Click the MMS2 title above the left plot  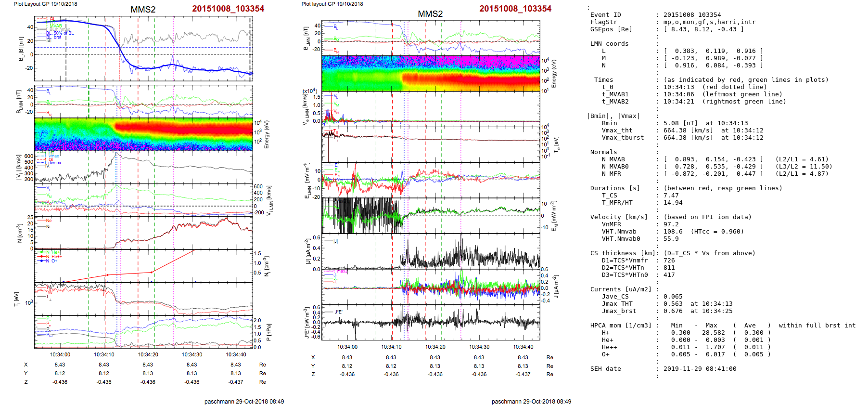(143, 10)
